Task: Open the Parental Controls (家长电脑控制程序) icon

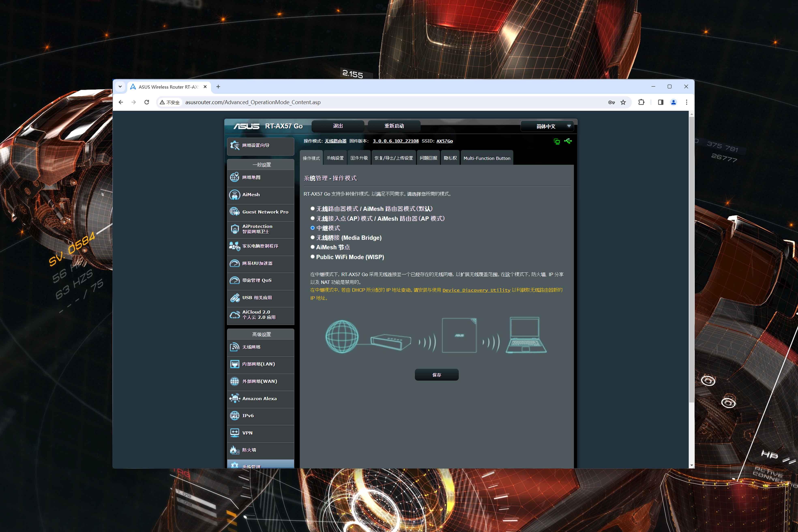Action: click(x=234, y=246)
